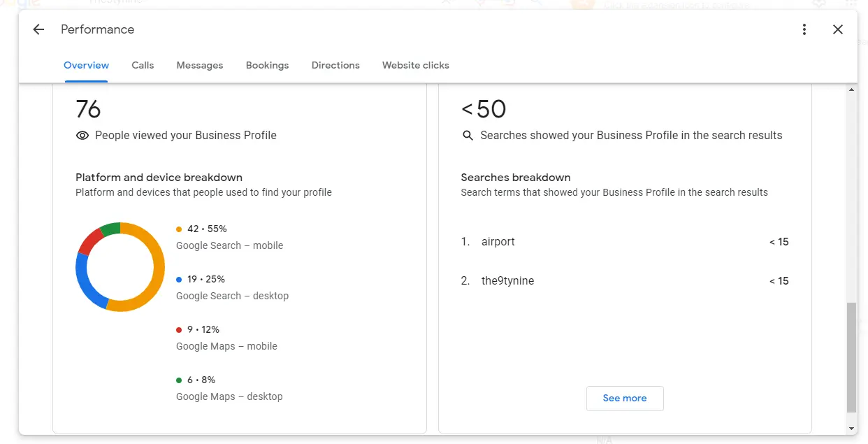
Task: Click the green Google Maps desktop legend dot
Action: click(x=179, y=380)
